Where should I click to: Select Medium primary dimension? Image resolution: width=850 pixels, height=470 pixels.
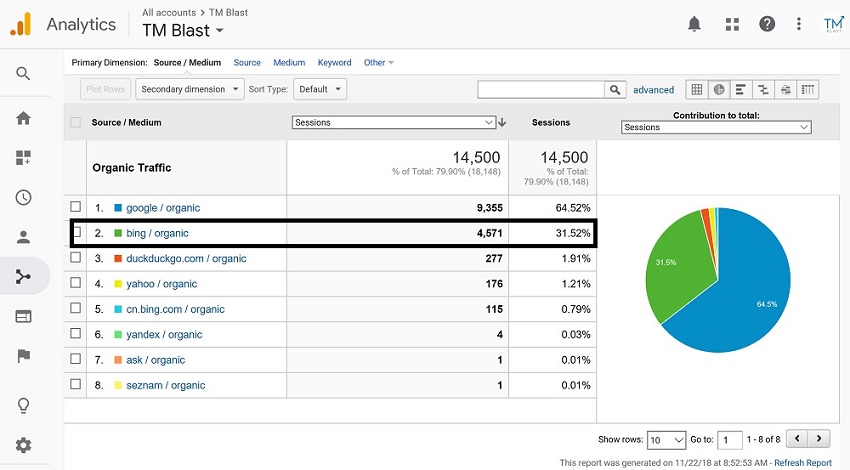(x=289, y=63)
